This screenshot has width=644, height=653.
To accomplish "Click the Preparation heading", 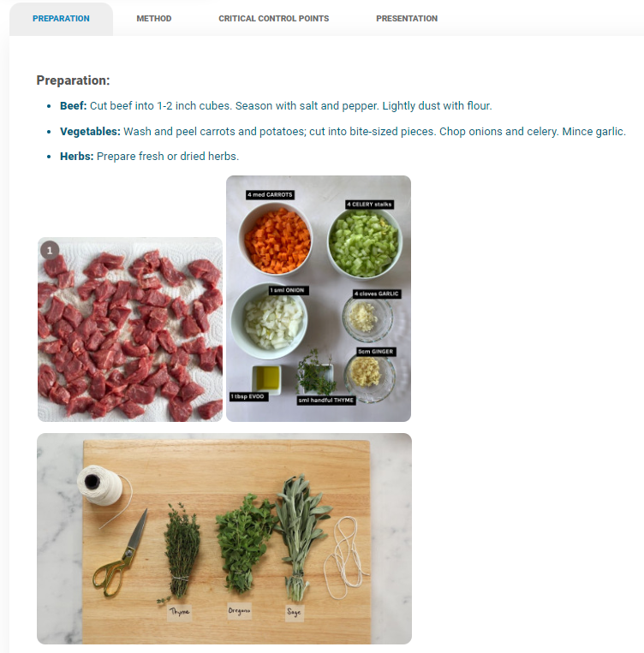I will (73, 80).
